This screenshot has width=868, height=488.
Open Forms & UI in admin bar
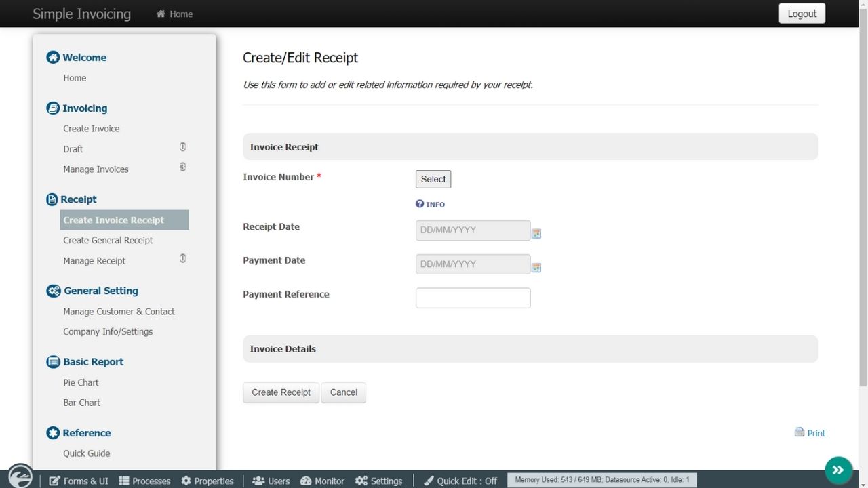click(x=79, y=481)
